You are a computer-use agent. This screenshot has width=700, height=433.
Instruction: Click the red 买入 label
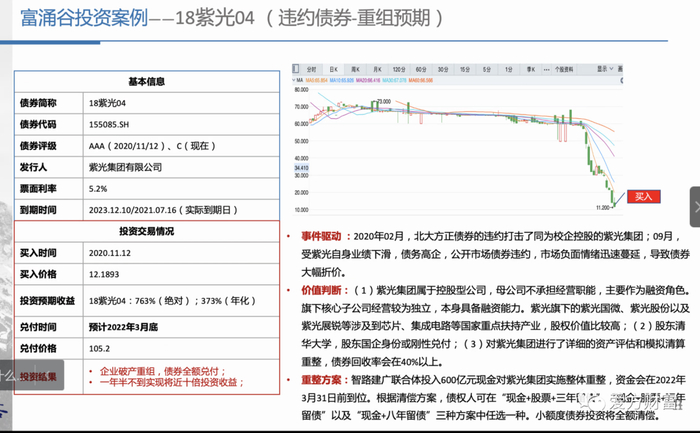[x=643, y=196]
